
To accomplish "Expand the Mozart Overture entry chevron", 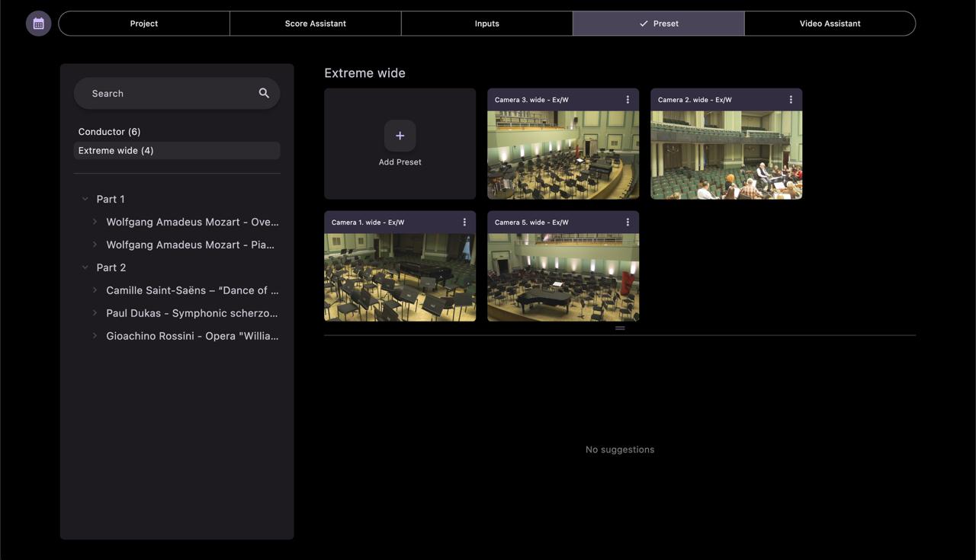I will coord(95,221).
